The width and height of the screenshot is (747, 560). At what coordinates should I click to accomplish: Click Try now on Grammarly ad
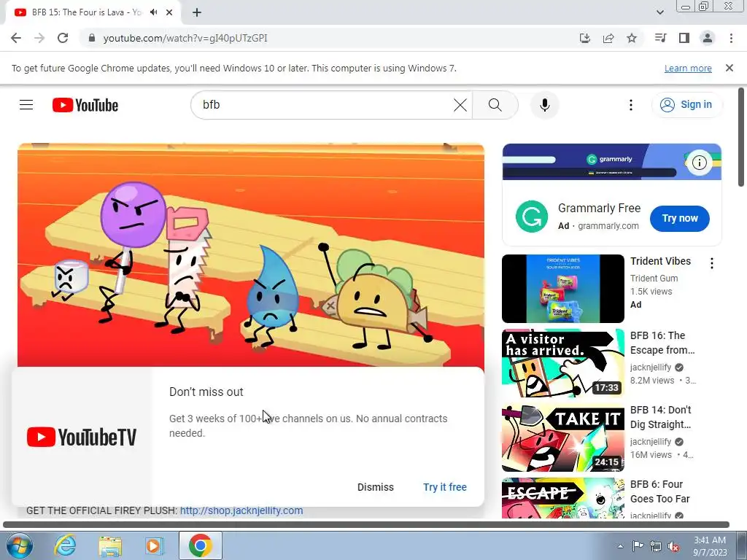pos(680,219)
